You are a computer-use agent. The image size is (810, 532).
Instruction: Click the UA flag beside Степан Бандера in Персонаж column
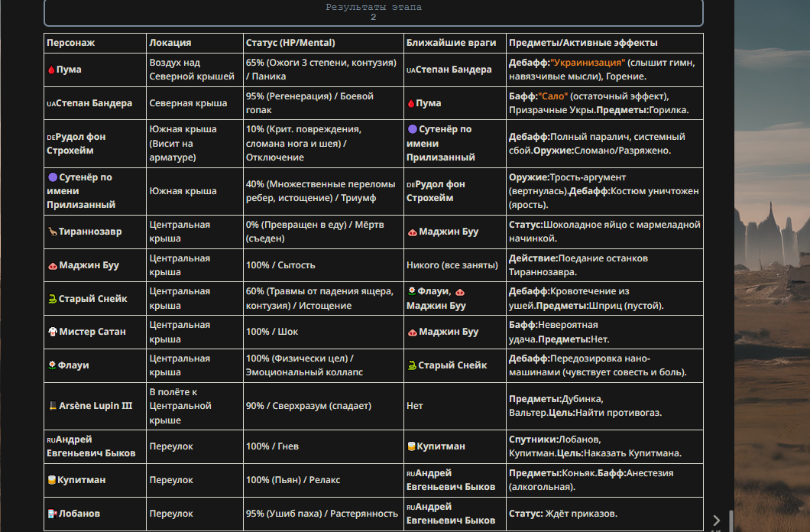click(50, 104)
